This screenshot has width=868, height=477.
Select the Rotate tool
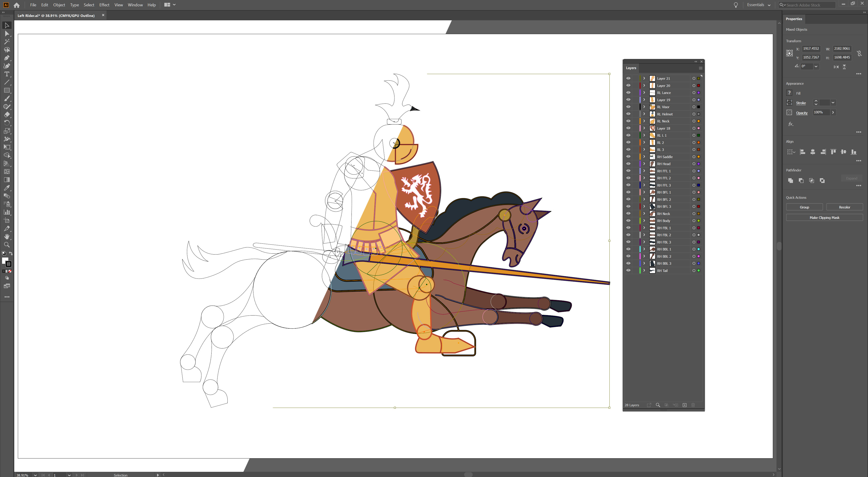7,123
